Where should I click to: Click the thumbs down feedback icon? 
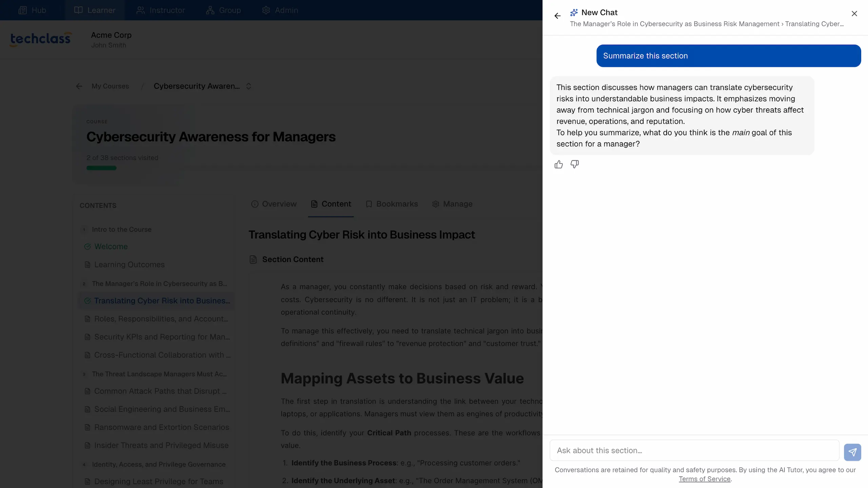(x=575, y=164)
